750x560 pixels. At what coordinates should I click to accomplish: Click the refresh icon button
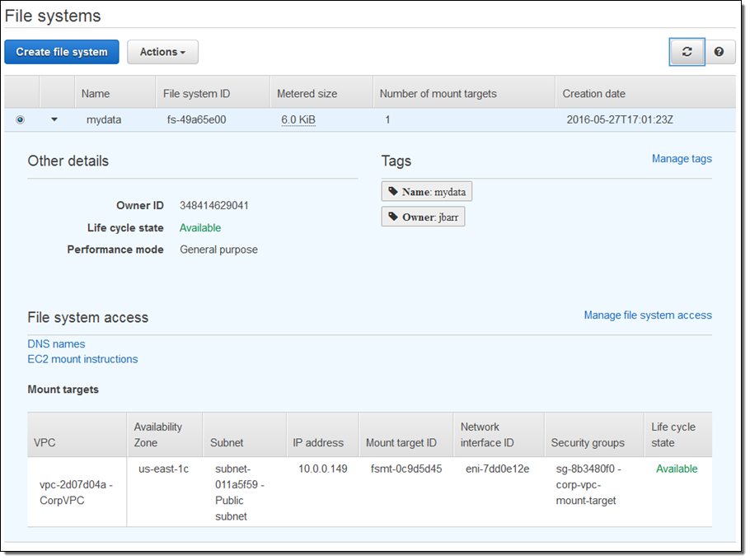(687, 51)
